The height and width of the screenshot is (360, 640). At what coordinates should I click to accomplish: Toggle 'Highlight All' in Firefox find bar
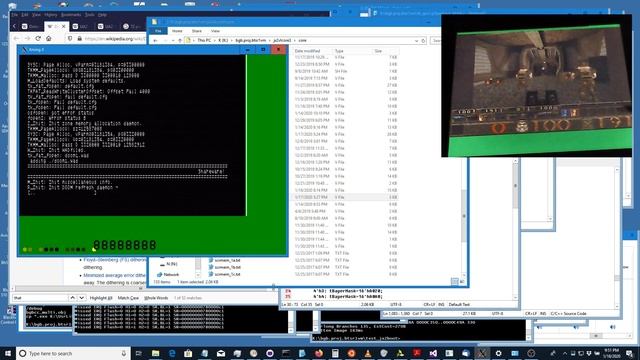click(x=100, y=298)
